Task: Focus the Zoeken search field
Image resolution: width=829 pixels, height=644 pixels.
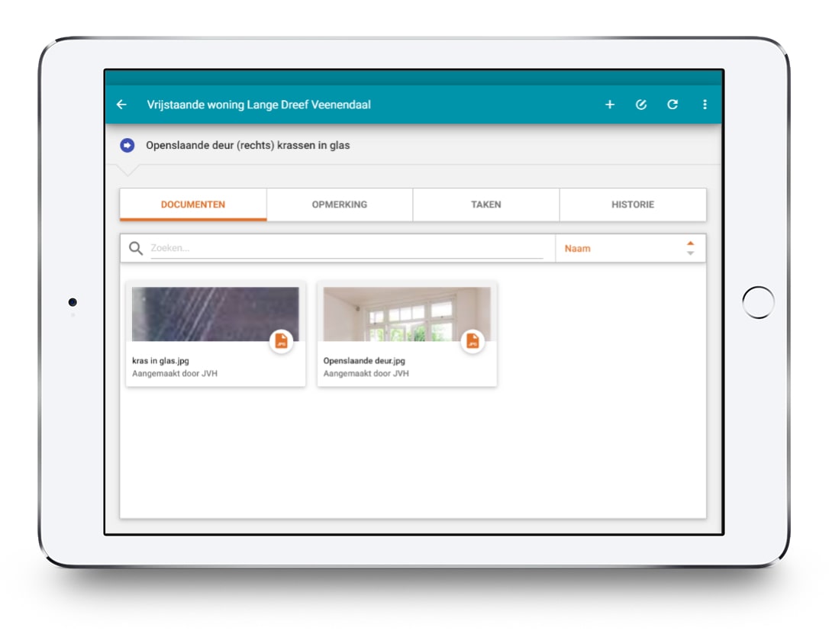Action: [x=347, y=248]
